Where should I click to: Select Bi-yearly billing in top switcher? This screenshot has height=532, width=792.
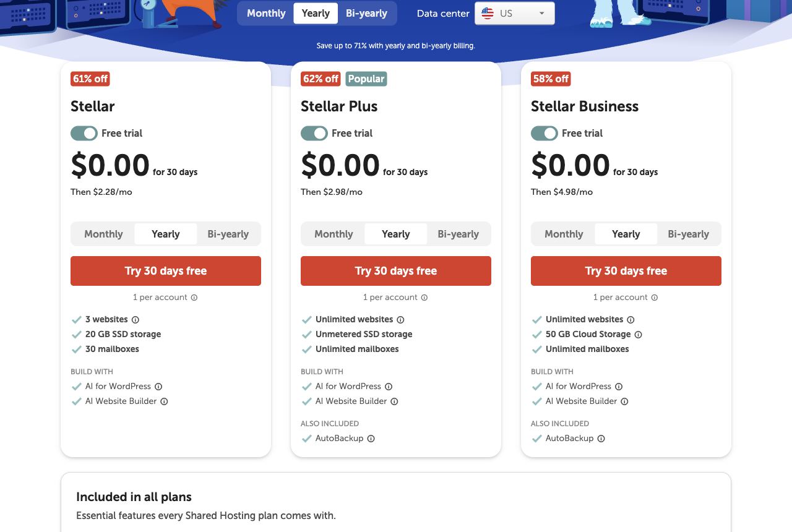pos(366,13)
